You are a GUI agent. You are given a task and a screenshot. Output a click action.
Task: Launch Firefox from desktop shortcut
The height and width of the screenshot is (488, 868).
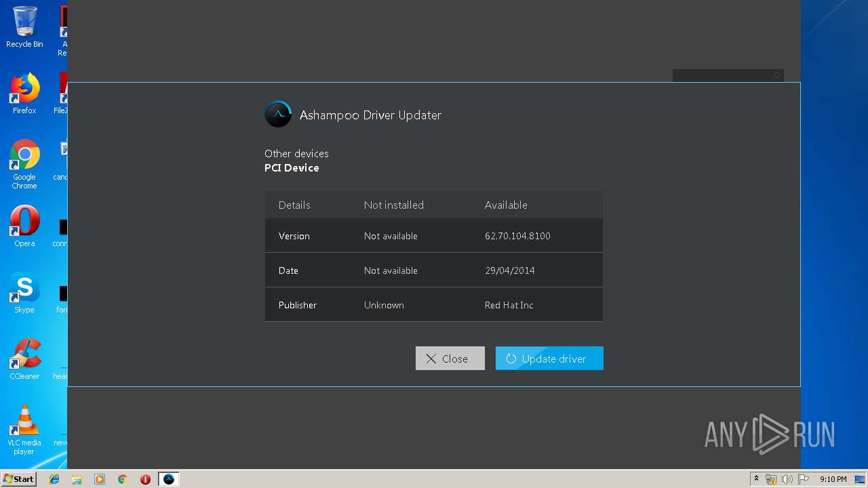click(24, 94)
